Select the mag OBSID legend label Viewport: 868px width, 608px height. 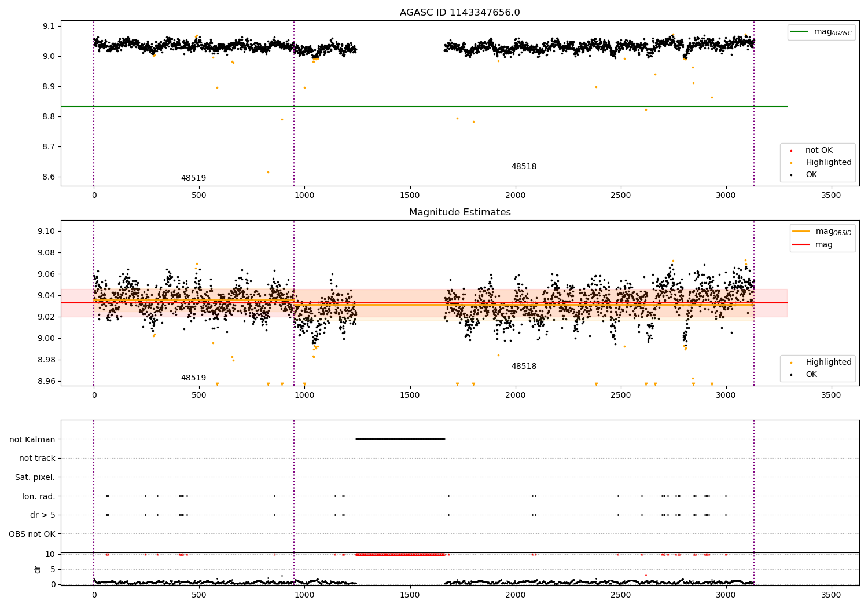(833, 232)
